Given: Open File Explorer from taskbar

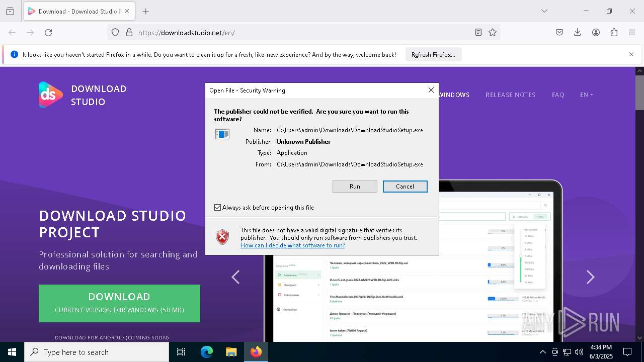Looking at the screenshot, I should coord(231,352).
